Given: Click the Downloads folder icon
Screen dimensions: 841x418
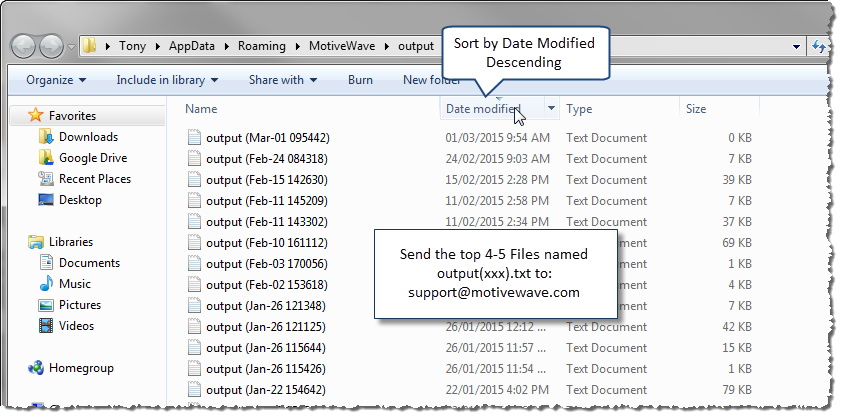Looking at the screenshot, I should pos(46,136).
